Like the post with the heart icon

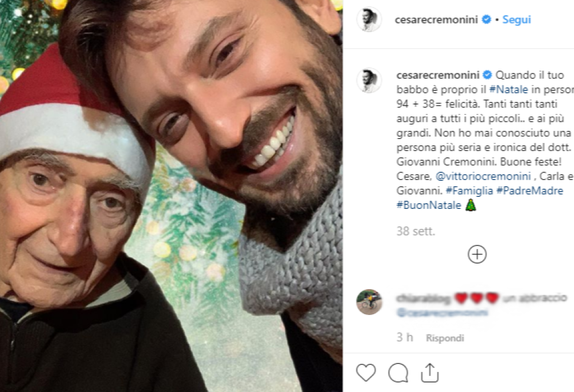point(366,372)
